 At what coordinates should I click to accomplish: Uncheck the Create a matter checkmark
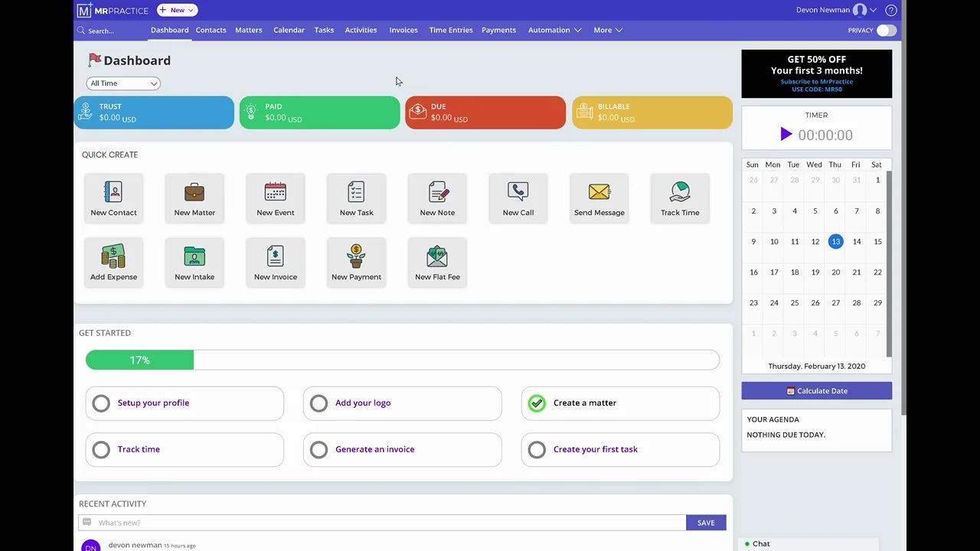pyautogui.click(x=537, y=403)
